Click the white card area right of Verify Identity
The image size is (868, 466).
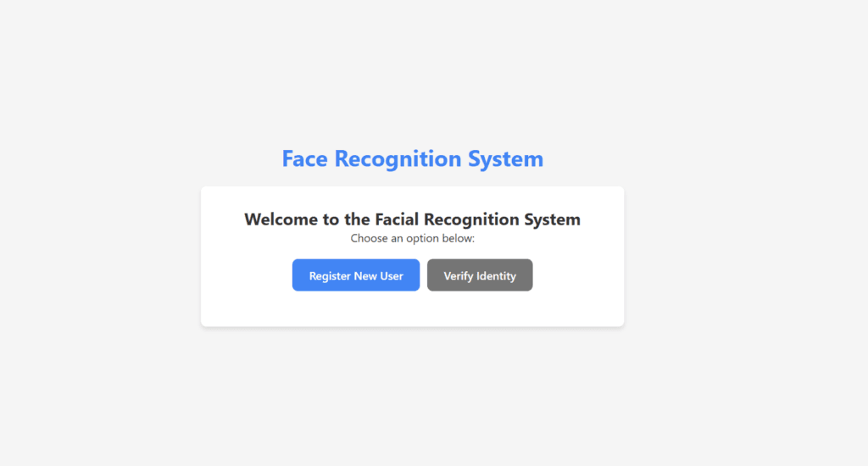pos(578,275)
